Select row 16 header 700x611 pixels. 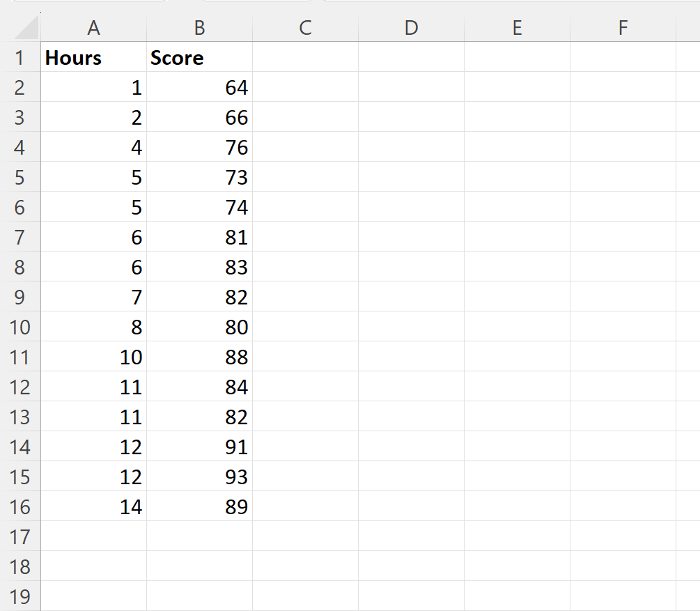pos(20,506)
